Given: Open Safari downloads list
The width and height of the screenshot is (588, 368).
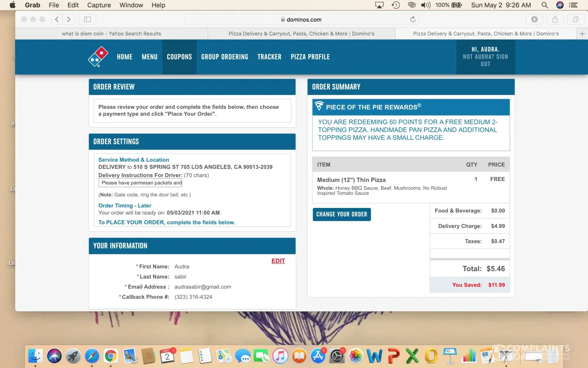Looking at the screenshot, I should coord(534,20).
